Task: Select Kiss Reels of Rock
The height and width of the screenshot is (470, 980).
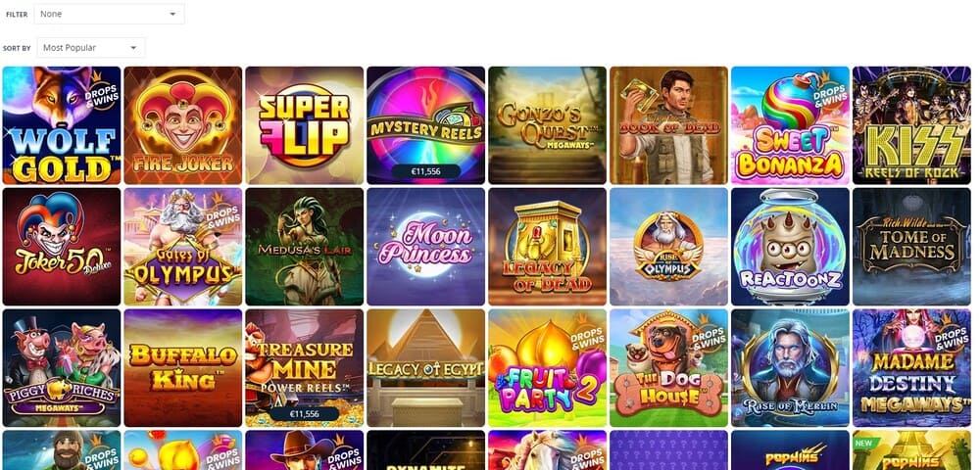Action: [911, 125]
